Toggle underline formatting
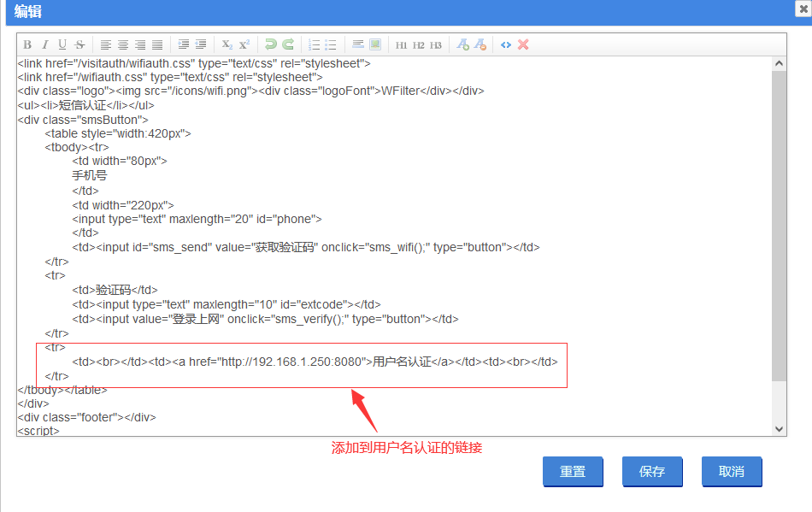This screenshot has width=812, height=512. (62, 44)
